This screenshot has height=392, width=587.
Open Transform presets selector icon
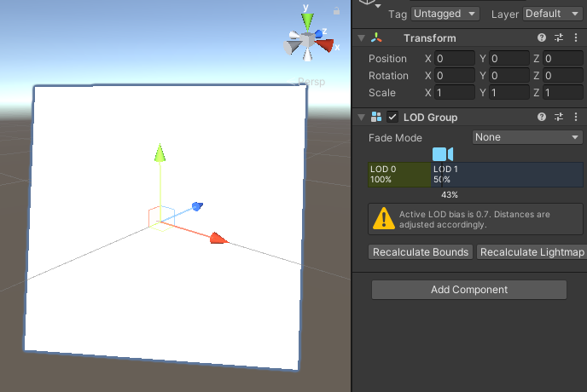[559, 37]
